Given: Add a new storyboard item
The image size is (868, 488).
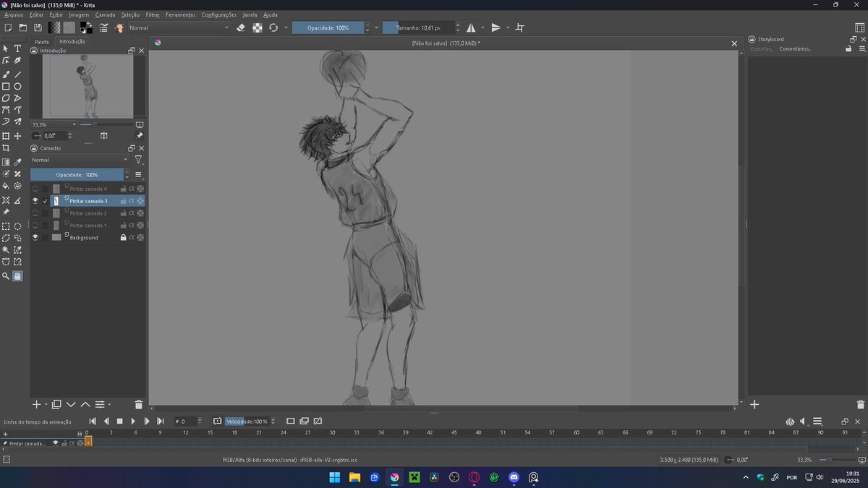Looking at the screenshot, I should (754, 405).
